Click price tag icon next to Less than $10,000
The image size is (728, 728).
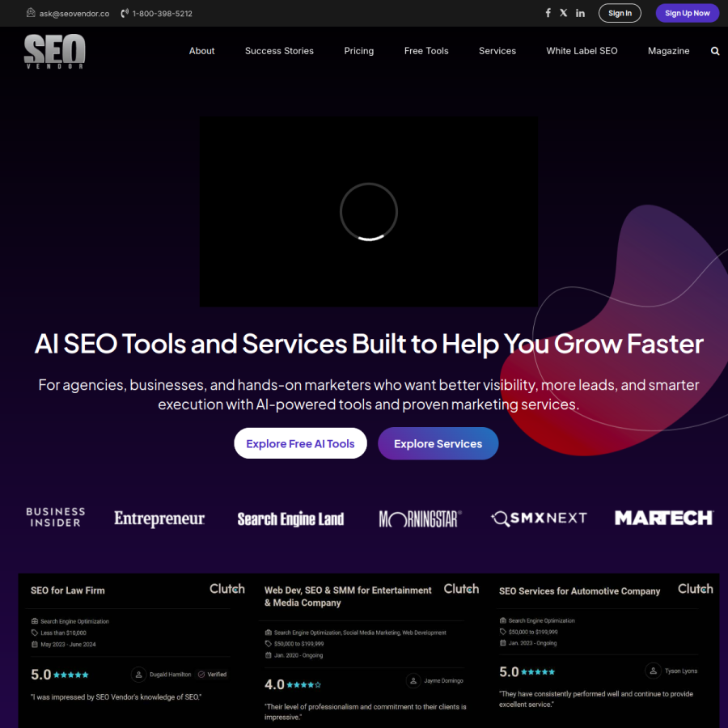coord(34,633)
